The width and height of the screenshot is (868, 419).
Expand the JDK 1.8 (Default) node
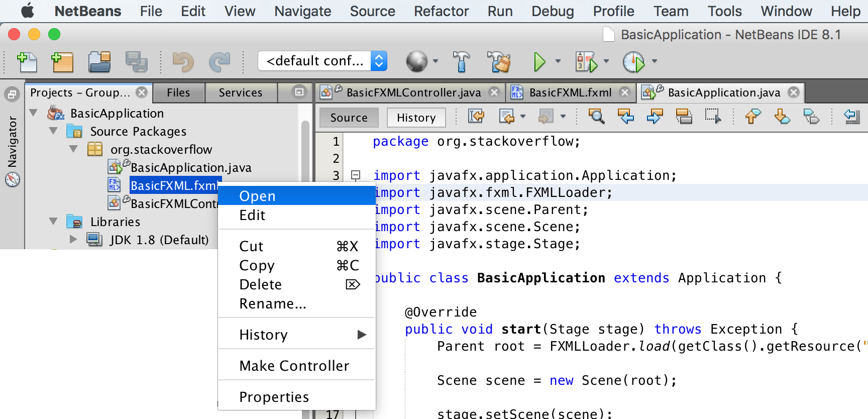[x=73, y=240]
